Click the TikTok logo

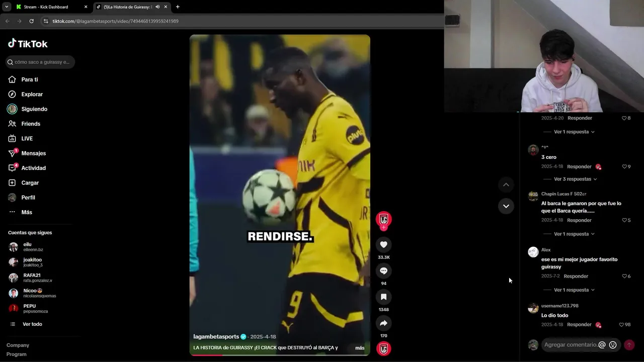click(28, 44)
